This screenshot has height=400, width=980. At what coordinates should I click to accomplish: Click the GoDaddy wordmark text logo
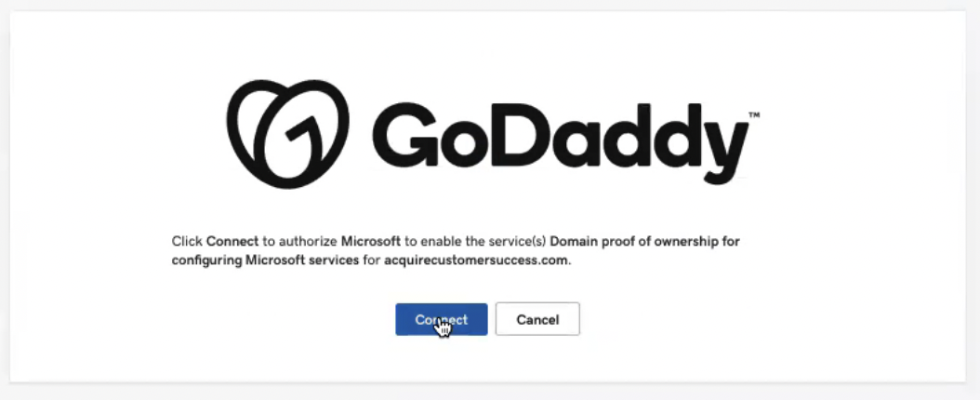(x=561, y=139)
